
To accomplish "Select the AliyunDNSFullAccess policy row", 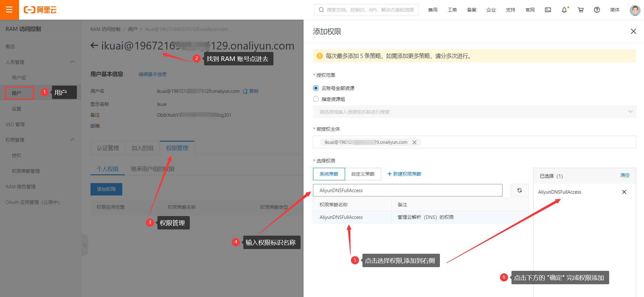I will pos(421,217).
